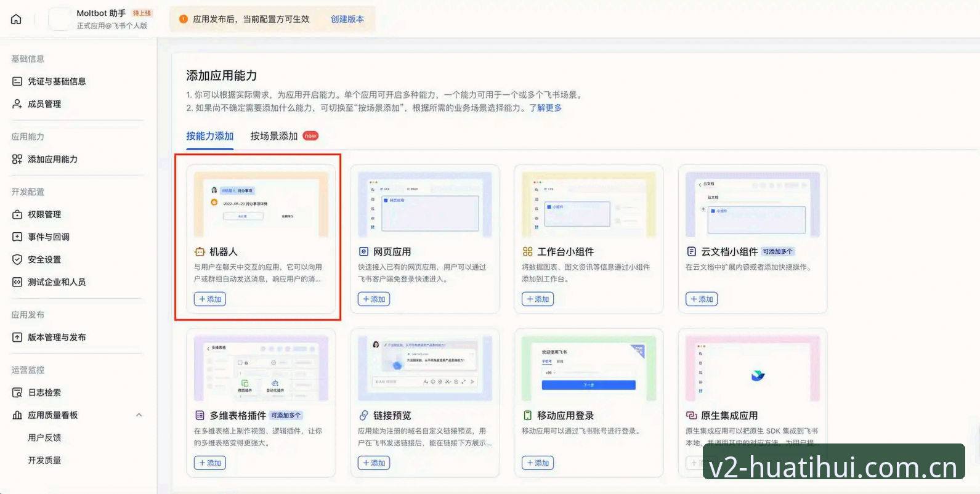Click the orange warning icon in banner
Image resolution: width=980 pixels, height=494 pixels.
click(x=183, y=19)
